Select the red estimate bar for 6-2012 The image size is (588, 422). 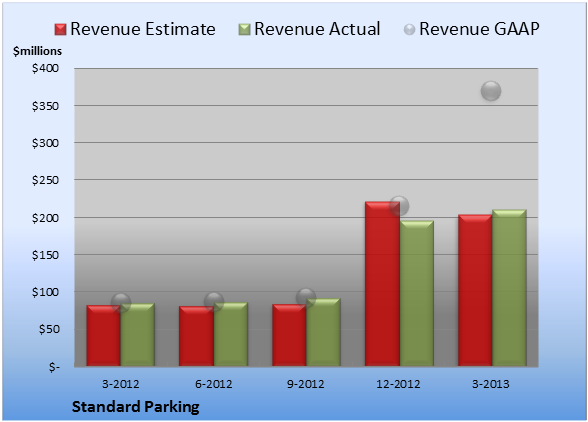point(196,336)
